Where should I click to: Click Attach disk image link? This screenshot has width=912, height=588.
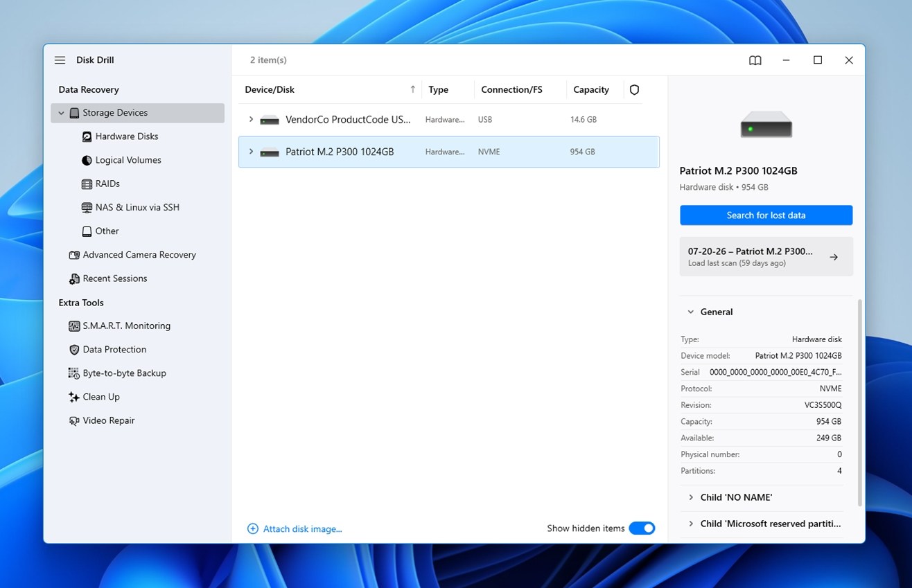[303, 528]
